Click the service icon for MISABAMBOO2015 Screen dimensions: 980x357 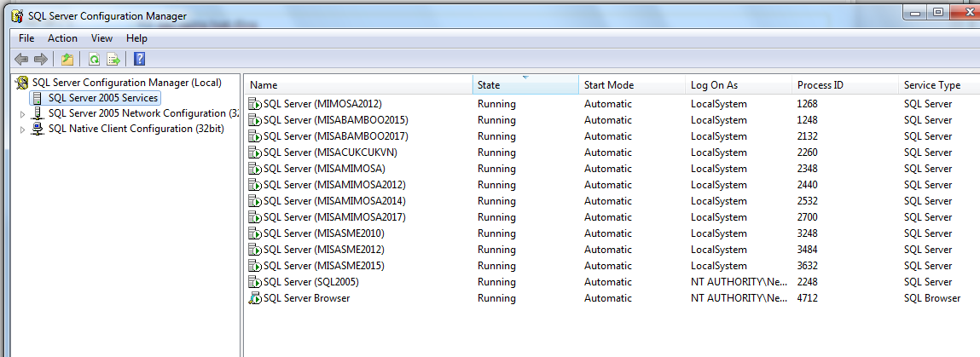254,120
